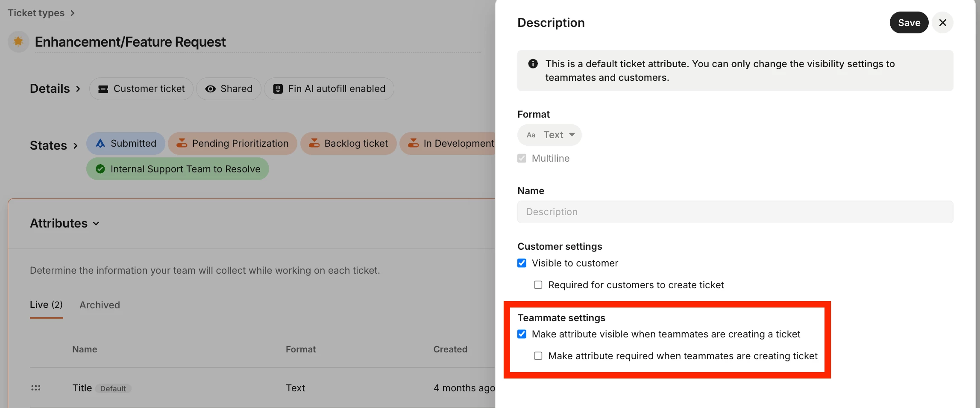Image resolution: width=980 pixels, height=408 pixels.
Task: Click the Name input field
Action: (x=735, y=212)
